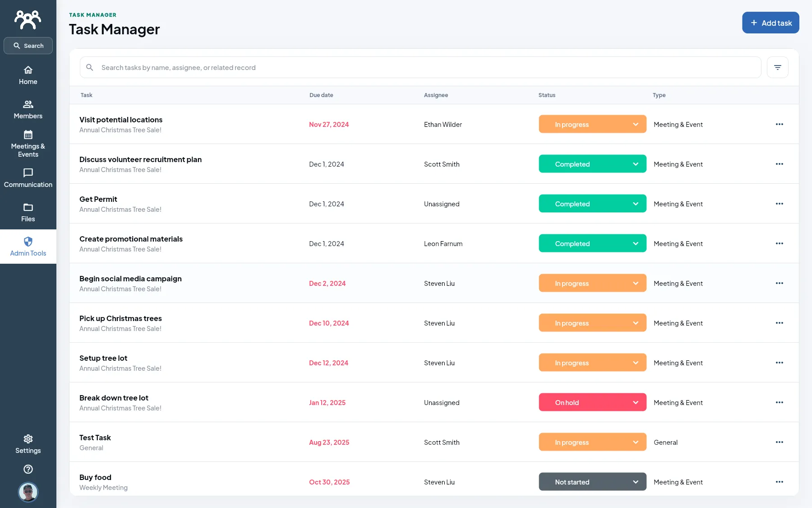
Task: Focus the search tasks input field
Action: pos(420,67)
